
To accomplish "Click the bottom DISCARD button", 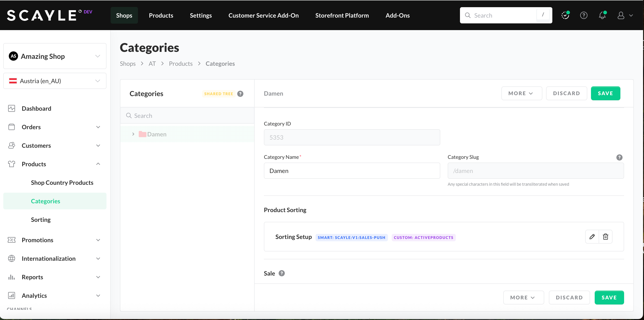I will (569, 298).
